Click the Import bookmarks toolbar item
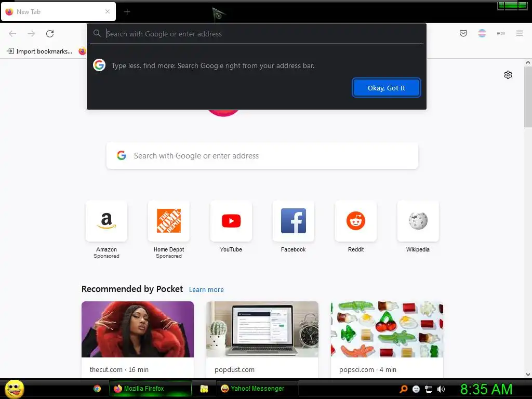Image resolution: width=532 pixels, height=399 pixels. 39,51
